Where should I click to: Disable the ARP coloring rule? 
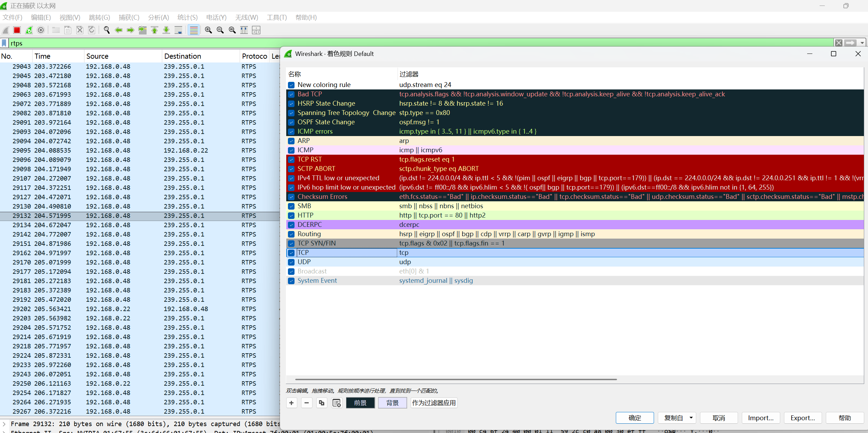[x=291, y=141]
